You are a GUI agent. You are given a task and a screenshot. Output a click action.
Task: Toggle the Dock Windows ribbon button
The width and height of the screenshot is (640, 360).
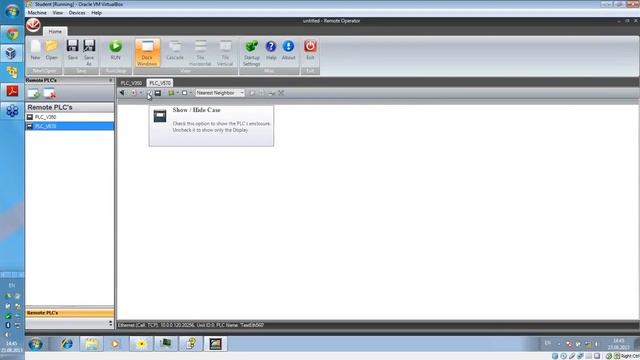point(147,53)
